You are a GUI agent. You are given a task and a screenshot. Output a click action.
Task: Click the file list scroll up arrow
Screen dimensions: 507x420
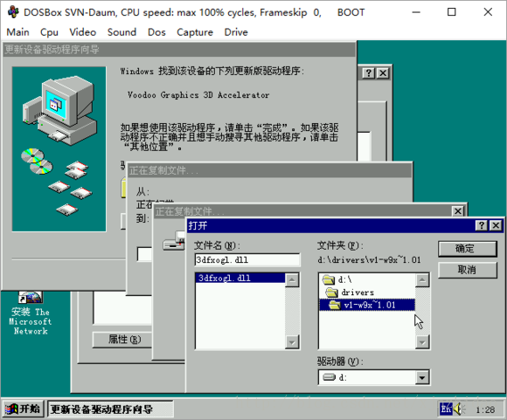pos(292,280)
